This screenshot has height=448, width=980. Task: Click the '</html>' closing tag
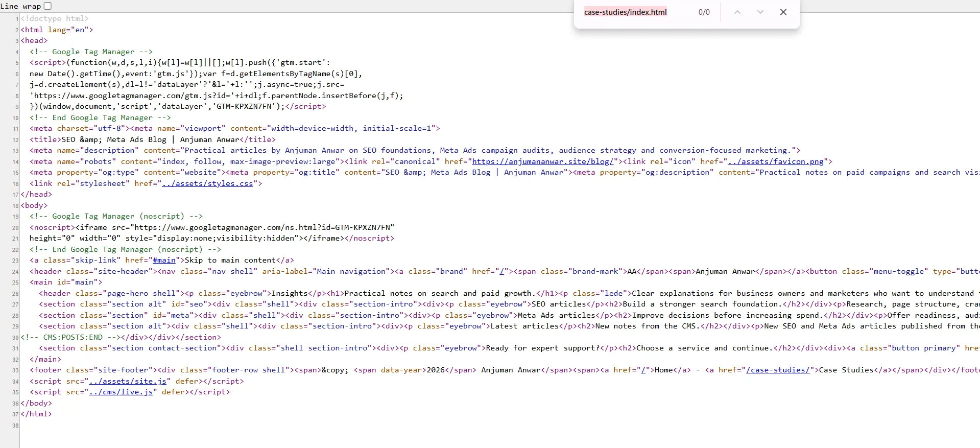pyautogui.click(x=36, y=414)
